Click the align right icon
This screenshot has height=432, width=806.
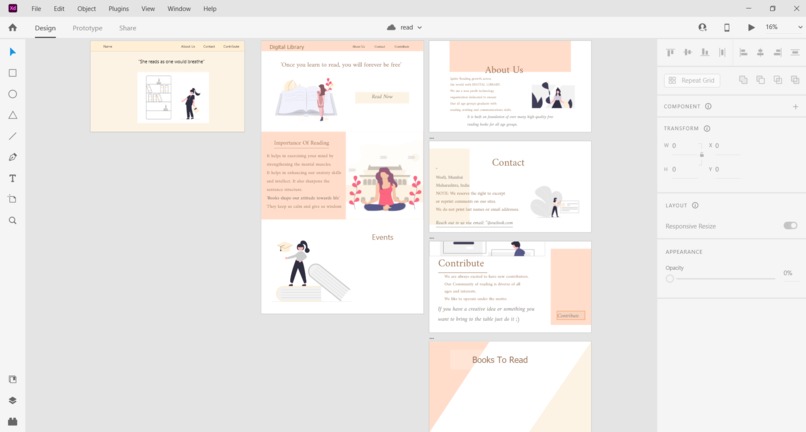(778, 52)
